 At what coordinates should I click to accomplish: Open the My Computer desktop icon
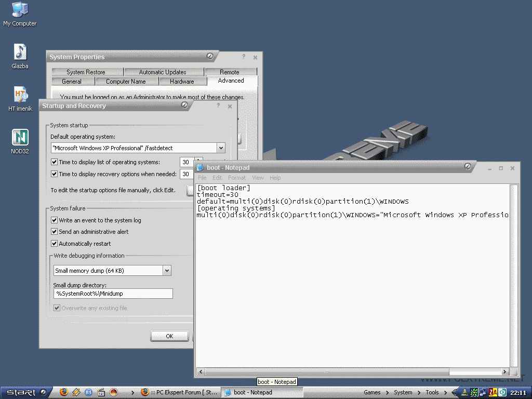pos(20,14)
